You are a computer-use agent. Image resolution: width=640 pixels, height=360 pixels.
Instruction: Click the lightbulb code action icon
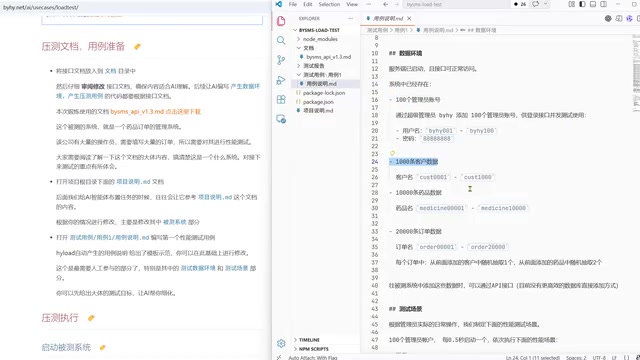tap(392, 153)
